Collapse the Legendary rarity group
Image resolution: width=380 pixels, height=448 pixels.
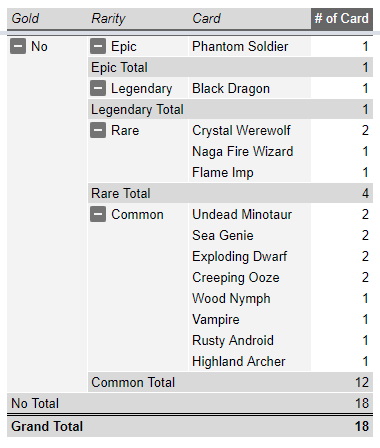point(98,88)
